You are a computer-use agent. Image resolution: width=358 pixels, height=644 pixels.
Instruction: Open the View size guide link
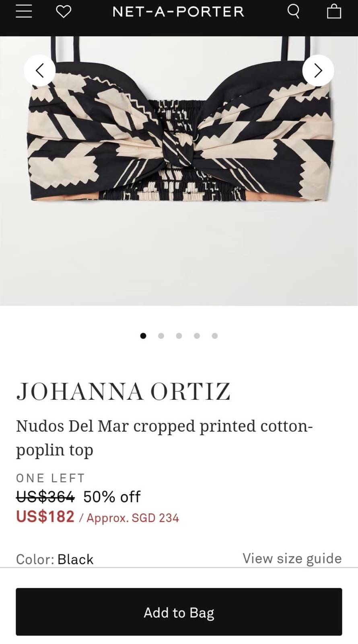(292, 558)
